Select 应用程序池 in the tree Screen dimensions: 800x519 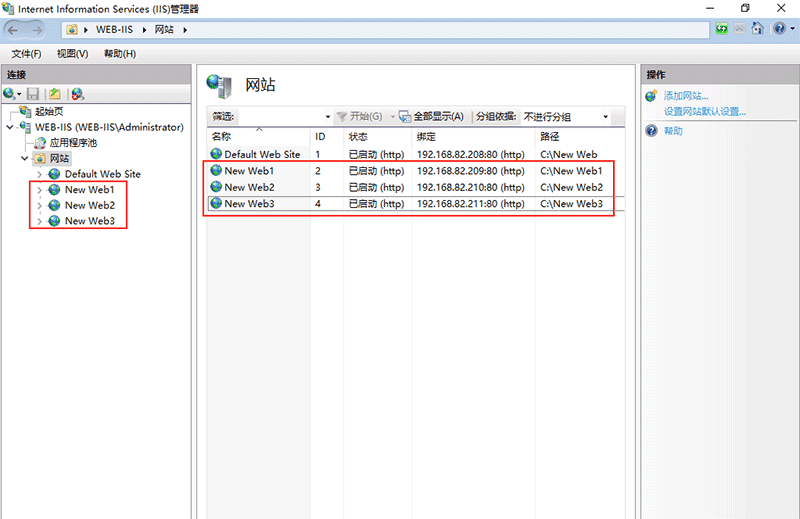pos(73,143)
